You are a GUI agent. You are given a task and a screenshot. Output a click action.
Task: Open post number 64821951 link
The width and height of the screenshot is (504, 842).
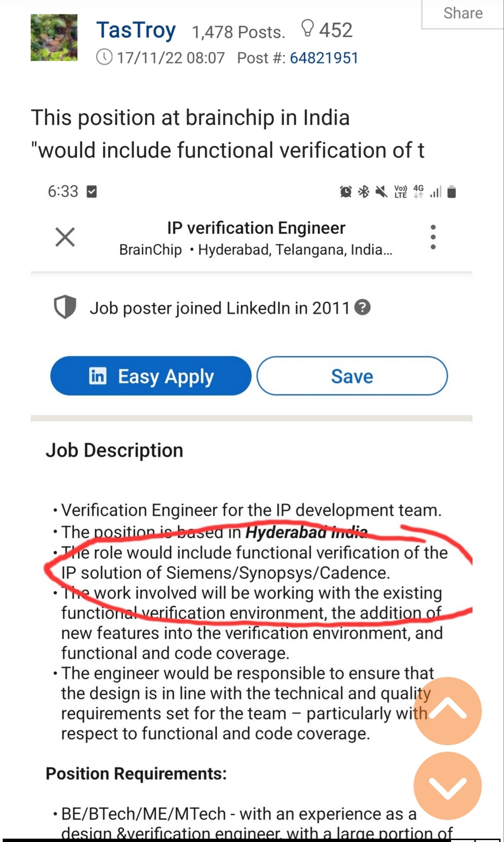(324, 58)
